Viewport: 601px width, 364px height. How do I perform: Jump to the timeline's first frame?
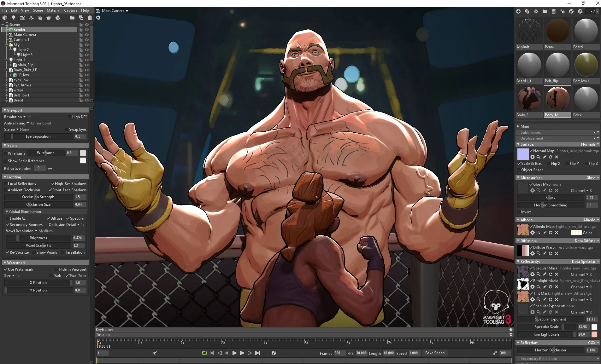(212, 353)
